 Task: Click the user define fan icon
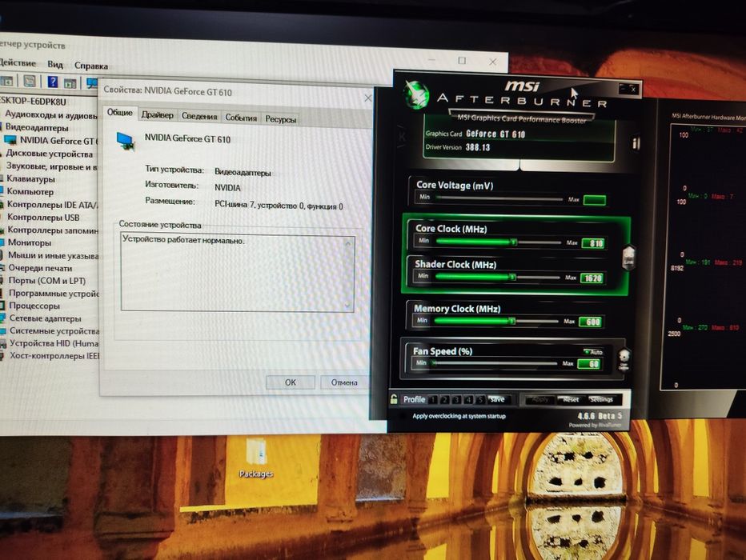[624, 359]
